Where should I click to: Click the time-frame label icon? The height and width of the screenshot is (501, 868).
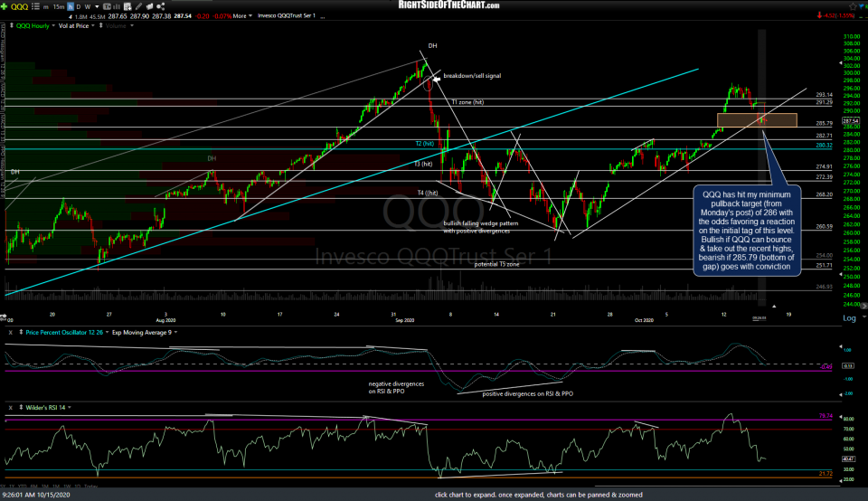click(107, 6)
